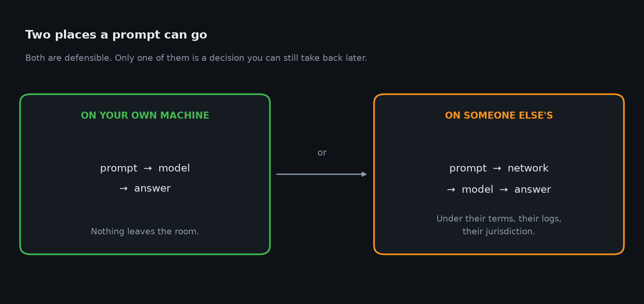Select the 'ON YOUR OWN MACHINE' heading
This screenshot has height=304, width=644.
(x=145, y=116)
